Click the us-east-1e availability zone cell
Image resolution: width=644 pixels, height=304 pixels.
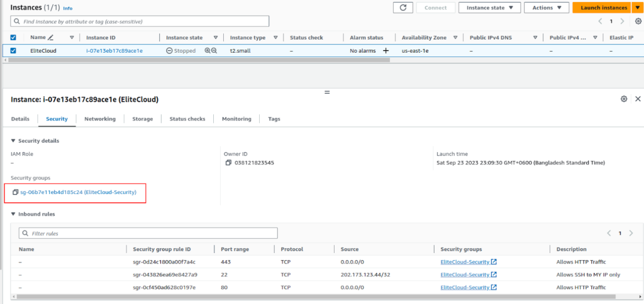pyautogui.click(x=415, y=51)
